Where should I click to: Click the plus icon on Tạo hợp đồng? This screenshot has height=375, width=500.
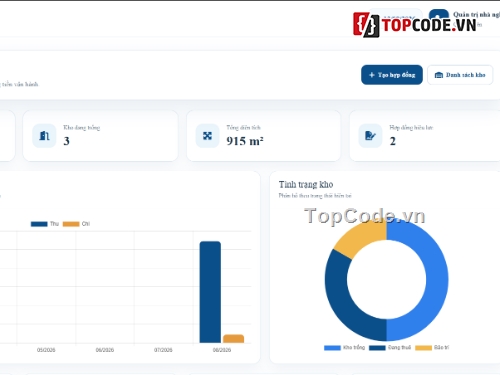(372, 75)
